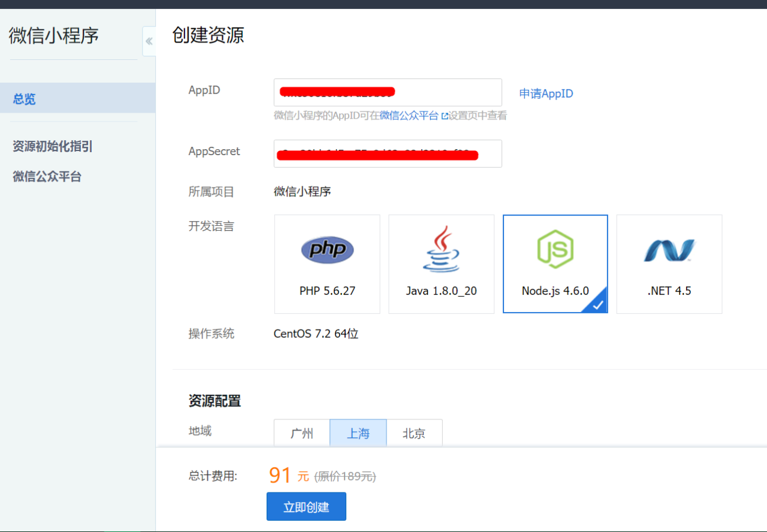Screen dimensions: 767x532
Task: Select 广州 as the region
Action: tap(302, 433)
